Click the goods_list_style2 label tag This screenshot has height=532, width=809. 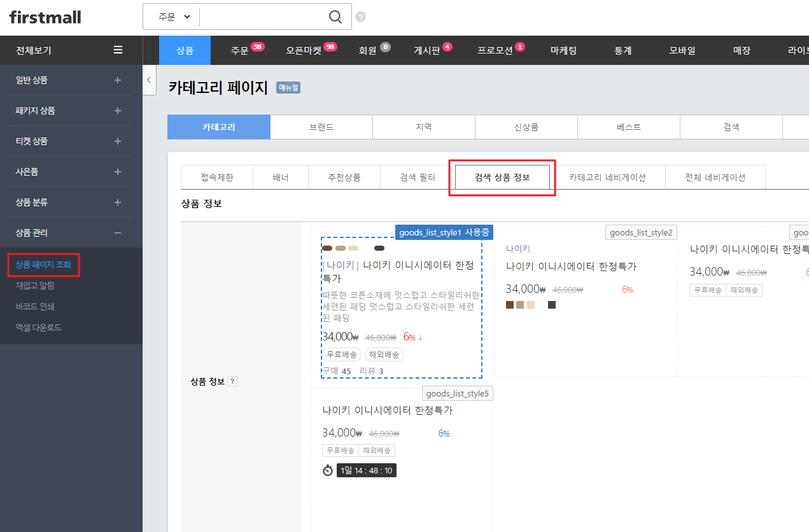(x=641, y=232)
